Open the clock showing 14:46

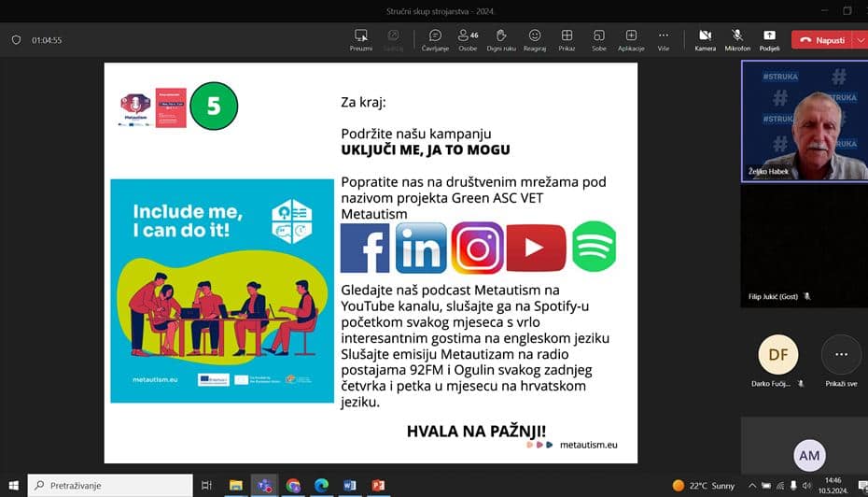tap(833, 486)
